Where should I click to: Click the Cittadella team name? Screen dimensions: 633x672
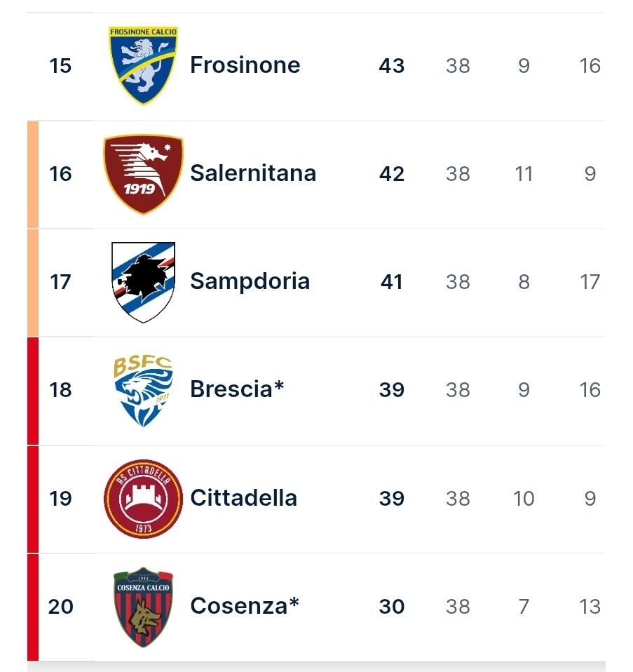243,498
